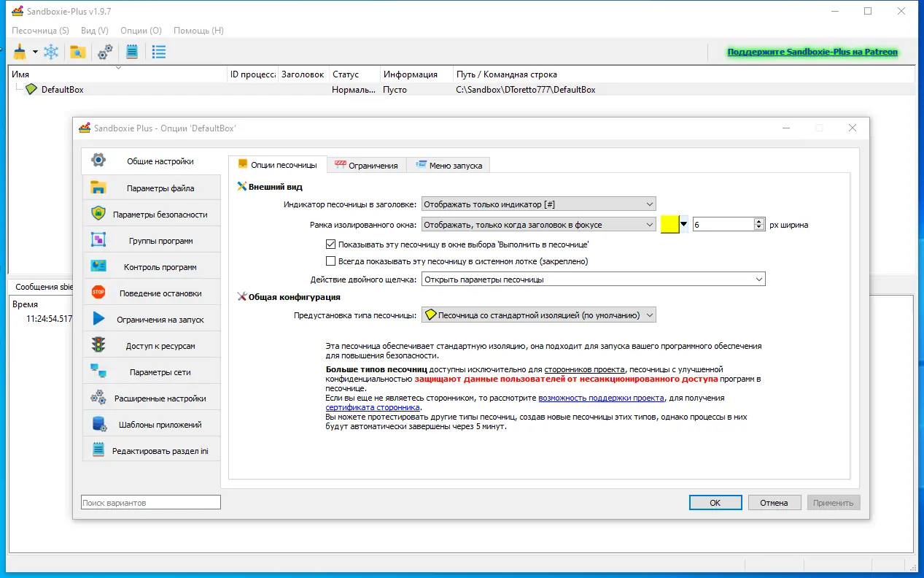Viewport: 924px width, 578px height.
Task: Open the Общие настройки sidebar section
Action: [151, 161]
